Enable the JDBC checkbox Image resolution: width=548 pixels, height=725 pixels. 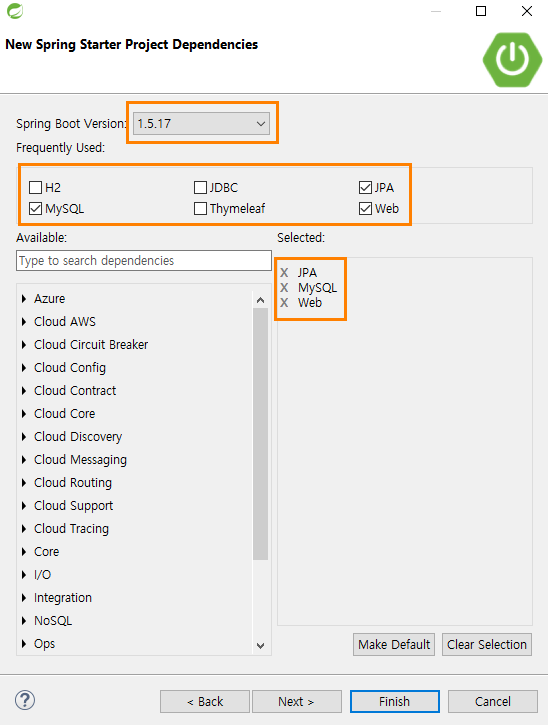(200, 187)
